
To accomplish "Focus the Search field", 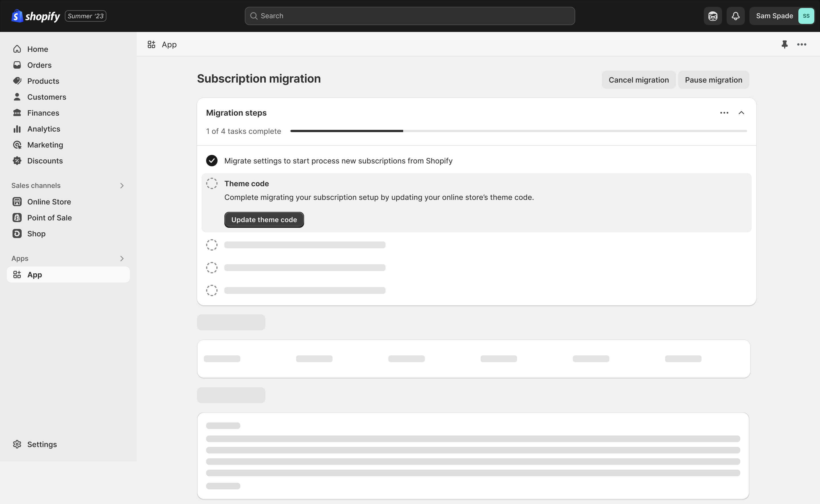I will click(x=409, y=16).
